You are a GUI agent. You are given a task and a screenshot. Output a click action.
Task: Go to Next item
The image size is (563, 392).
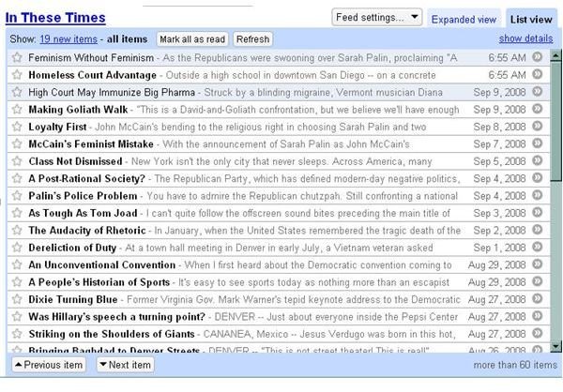click(126, 365)
